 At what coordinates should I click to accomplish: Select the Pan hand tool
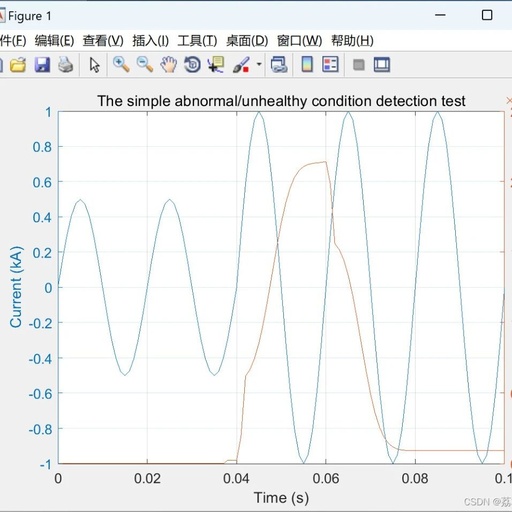[x=168, y=64]
